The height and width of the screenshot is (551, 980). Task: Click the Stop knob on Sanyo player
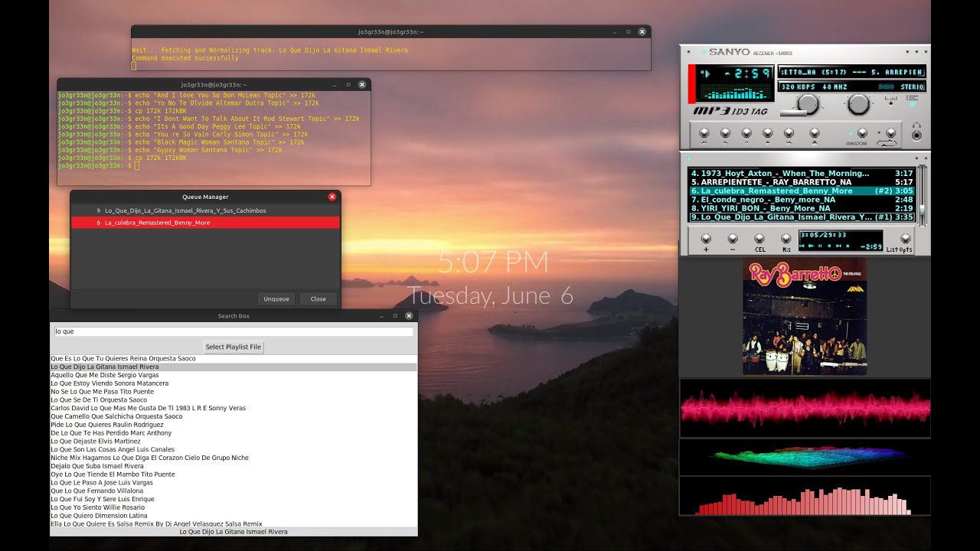[768, 132]
